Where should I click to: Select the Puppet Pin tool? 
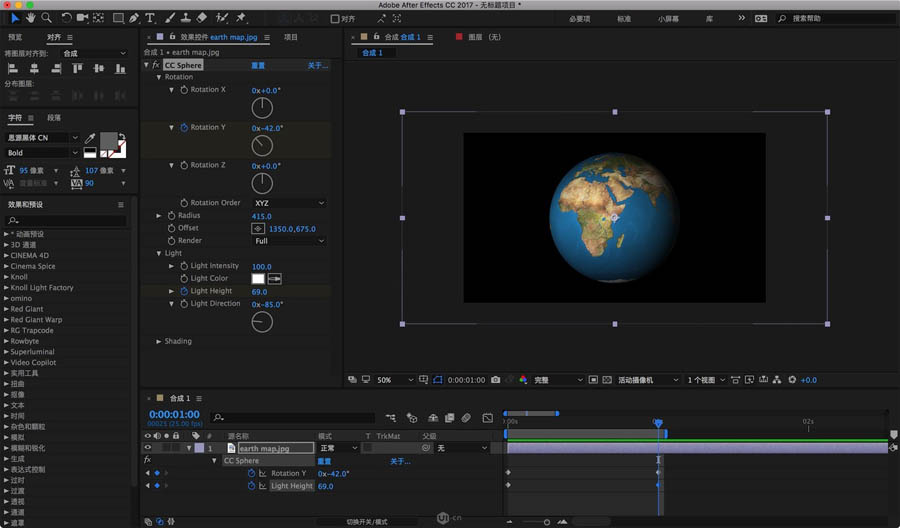point(241,18)
